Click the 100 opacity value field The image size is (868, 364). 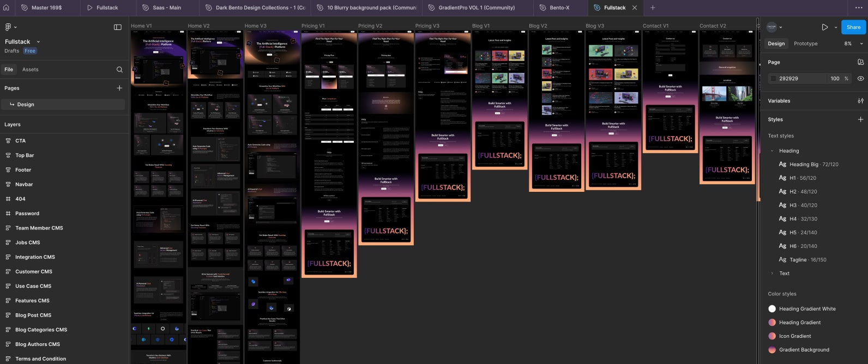pyautogui.click(x=835, y=78)
